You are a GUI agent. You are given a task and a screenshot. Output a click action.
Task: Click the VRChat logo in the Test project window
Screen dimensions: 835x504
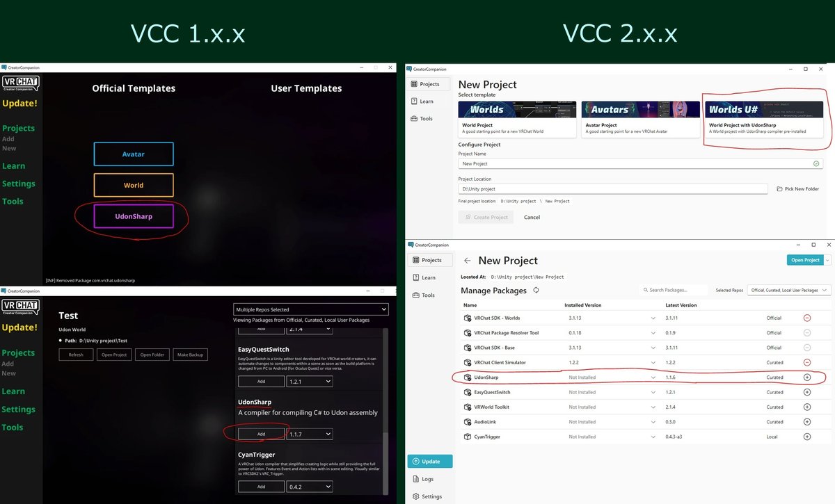[x=20, y=308]
